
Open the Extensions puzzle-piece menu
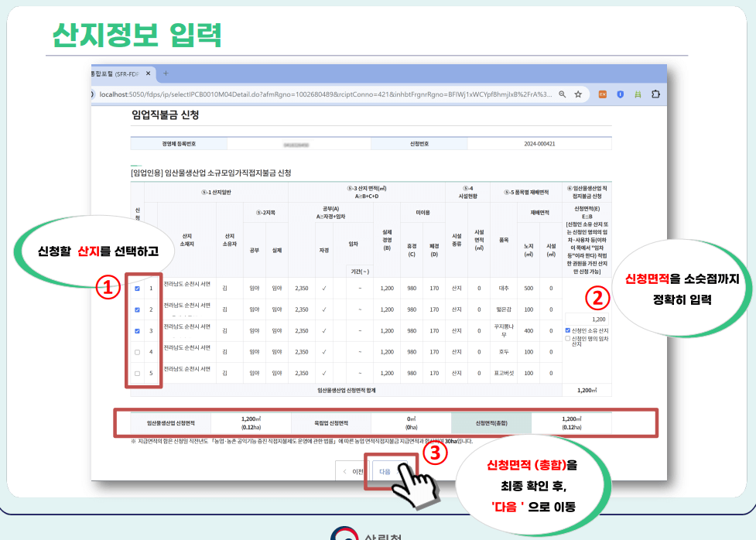click(x=656, y=94)
